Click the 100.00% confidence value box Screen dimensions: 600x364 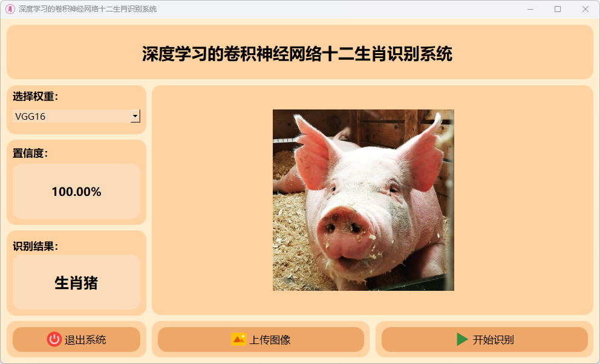[x=77, y=192]
